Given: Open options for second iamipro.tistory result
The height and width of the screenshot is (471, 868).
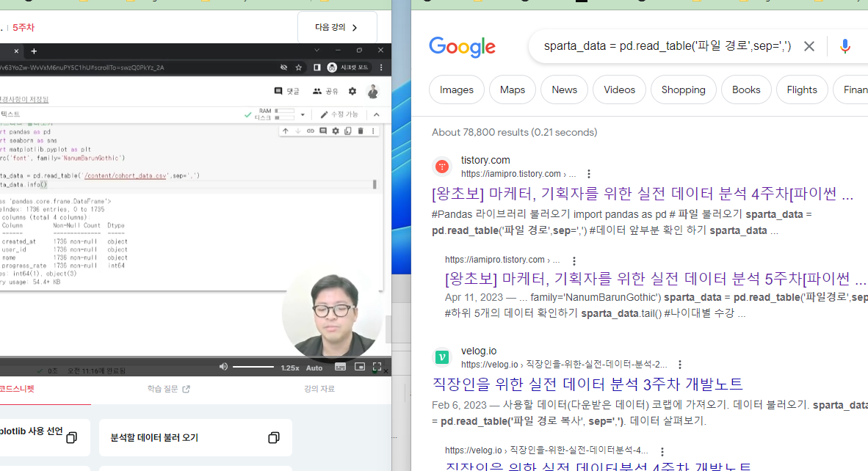Looking at the screenshot, I should pyautogui.click(x=574, y=261).
